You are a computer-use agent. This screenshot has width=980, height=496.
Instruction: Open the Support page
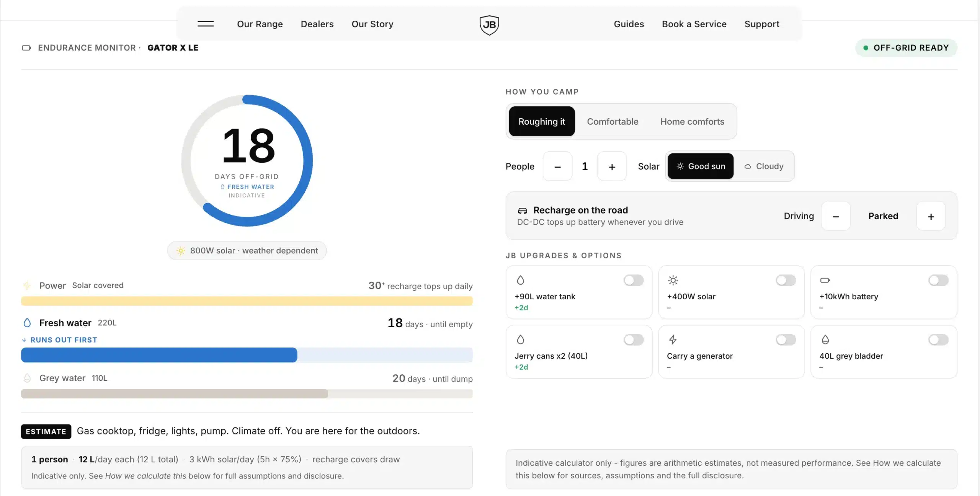pyautogui.click(x=761, y=24)
